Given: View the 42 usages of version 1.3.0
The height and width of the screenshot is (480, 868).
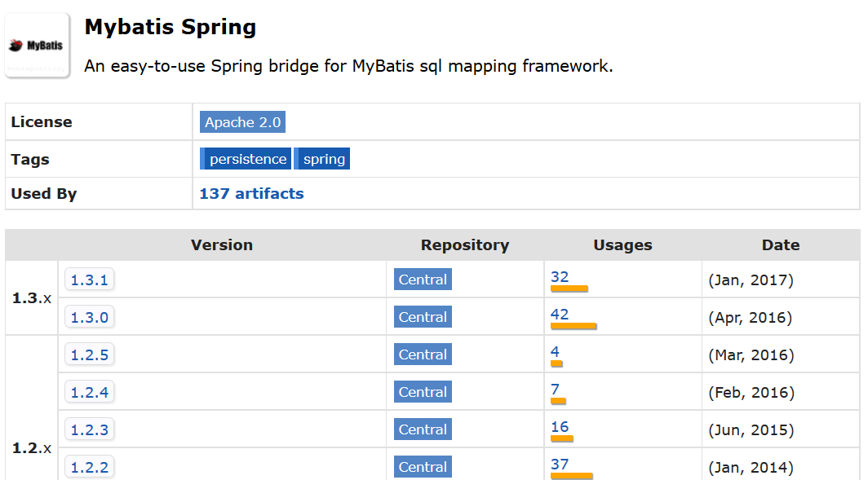Looking at the screenshot, I should click(559, 315).
